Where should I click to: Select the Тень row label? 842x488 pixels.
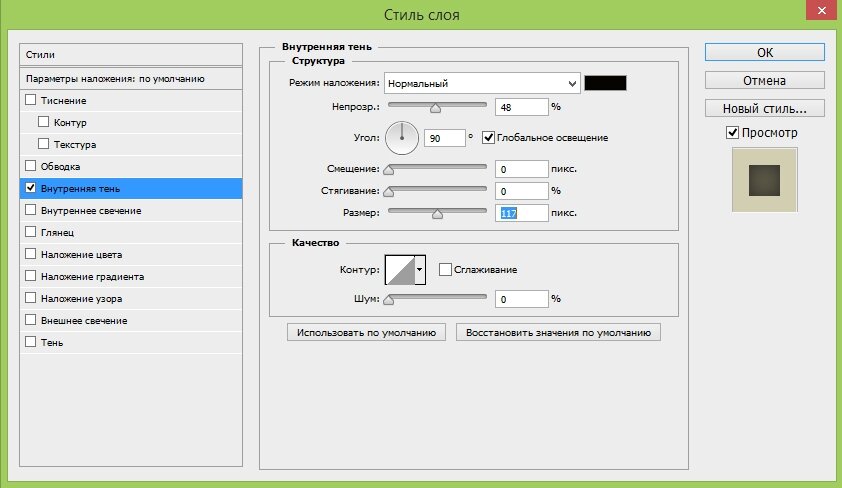52,343
